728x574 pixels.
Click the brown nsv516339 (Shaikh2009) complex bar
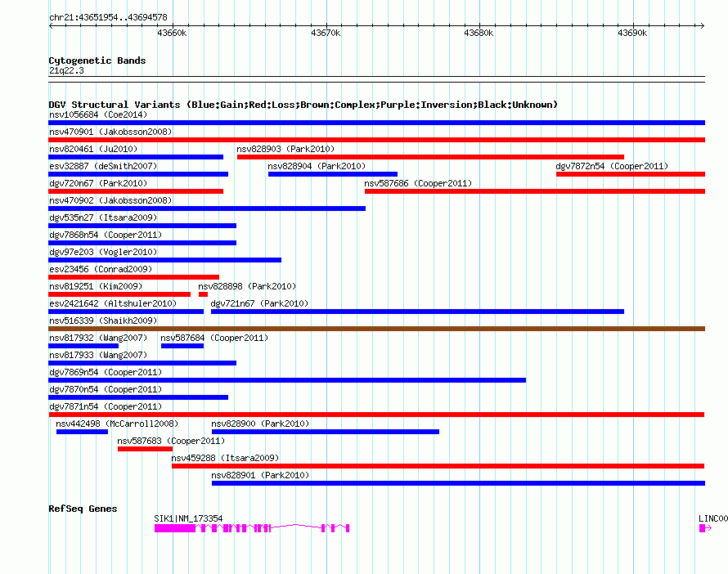click(x=376, y=329)
